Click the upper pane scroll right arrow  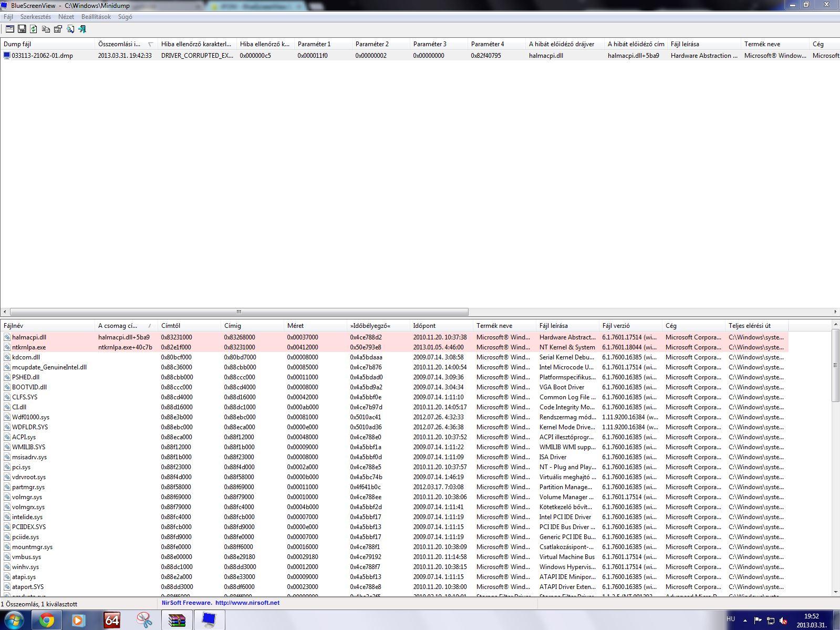(835, 312)
